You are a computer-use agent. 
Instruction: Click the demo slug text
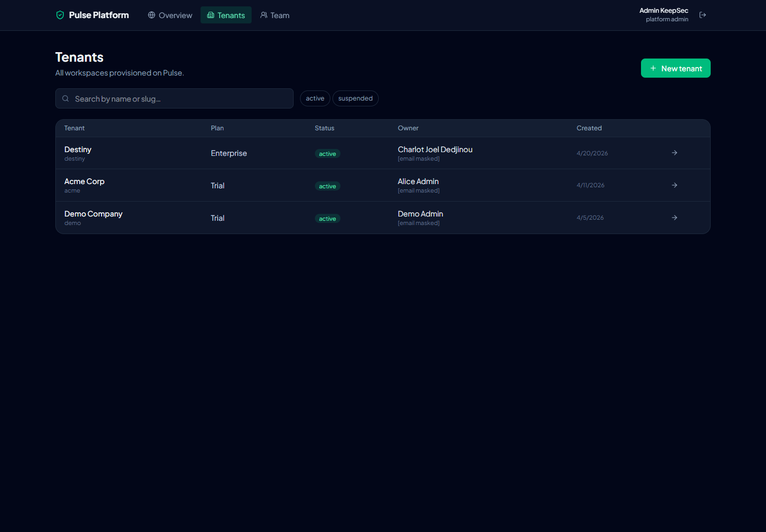[x=73, y=223]
